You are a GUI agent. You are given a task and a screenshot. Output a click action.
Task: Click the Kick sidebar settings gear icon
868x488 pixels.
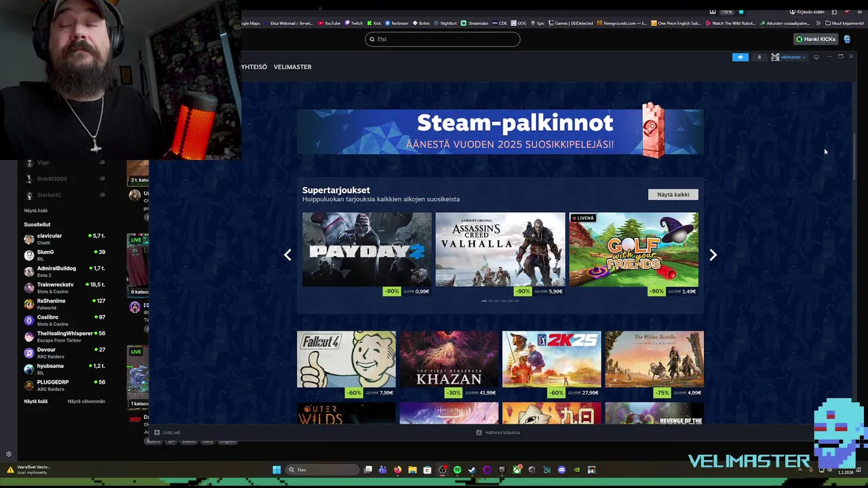tap(9, 454)
